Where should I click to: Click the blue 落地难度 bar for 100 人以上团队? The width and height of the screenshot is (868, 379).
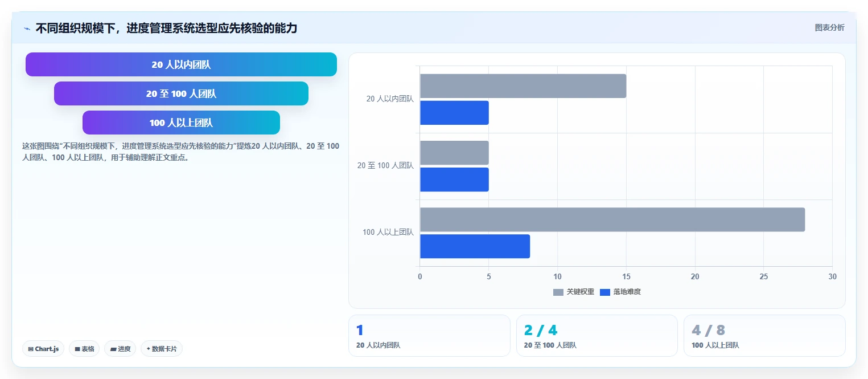[475, 246]
